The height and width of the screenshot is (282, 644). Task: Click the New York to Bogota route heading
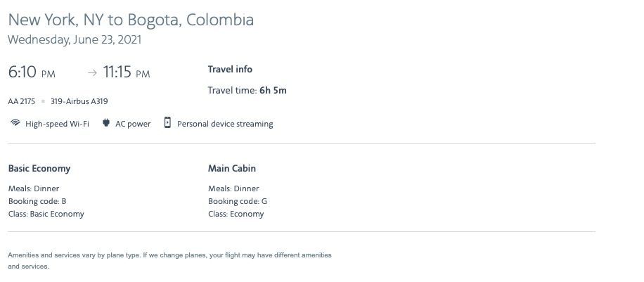pyautogui.click(x=131, y=20)
